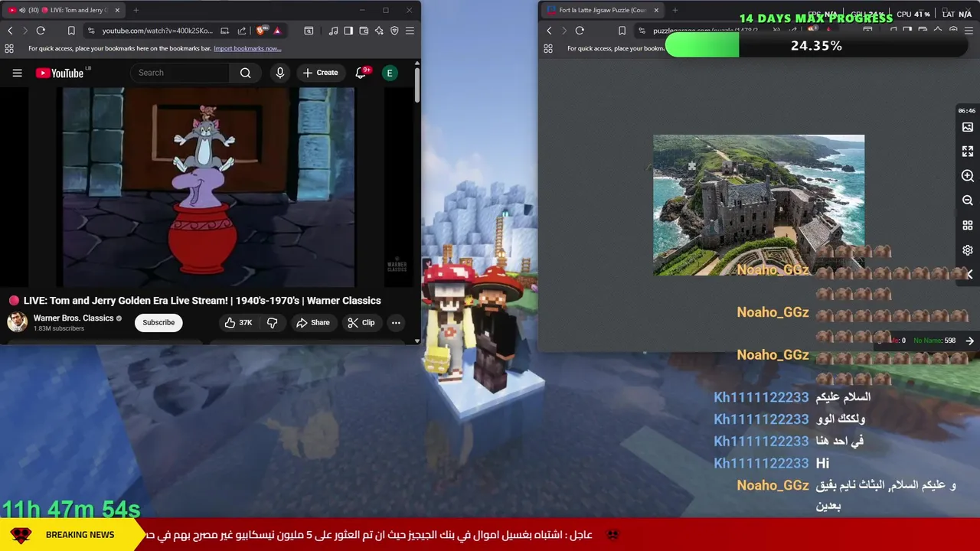Open new tab in puzzle browser window
980x551 pixels.
[676, 10]
